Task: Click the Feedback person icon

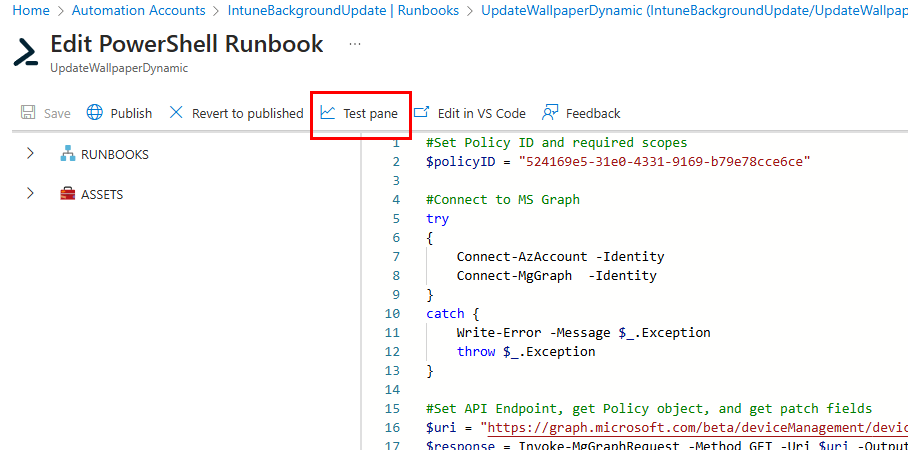Action: 549,113
